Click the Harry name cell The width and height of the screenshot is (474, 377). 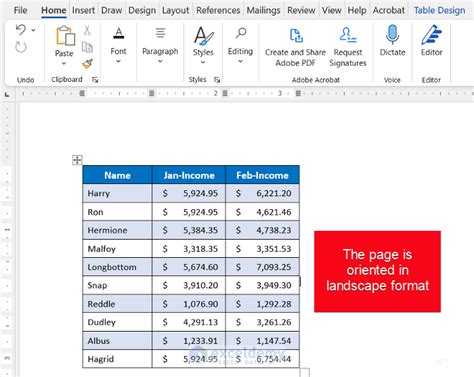pyautogui.click(x=117, y=193)
